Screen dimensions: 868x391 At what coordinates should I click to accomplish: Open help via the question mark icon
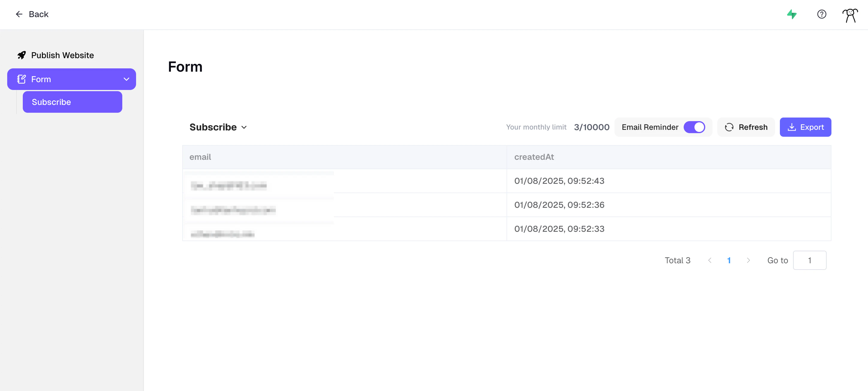pos(822,14)
